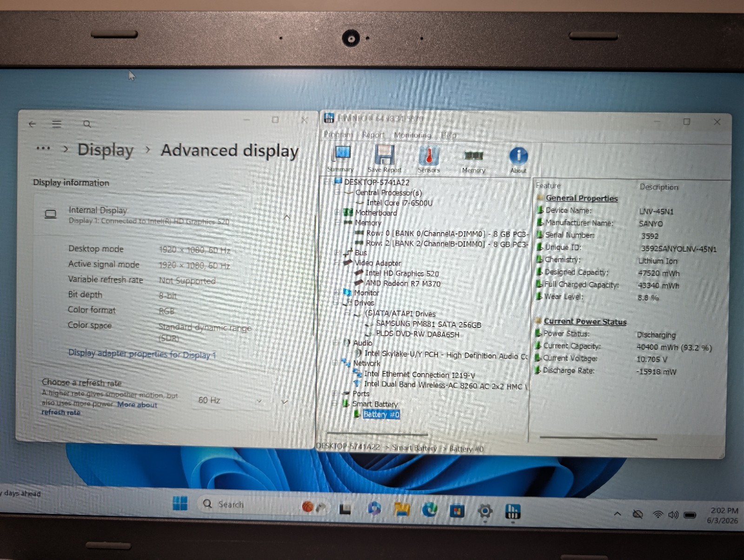Screen dimensions: 744x560
Task: Click the Windows Start button
Action: (x=180, y=503)
